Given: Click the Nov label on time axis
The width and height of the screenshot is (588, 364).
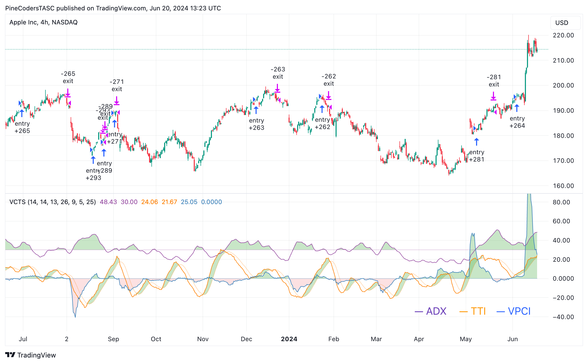Looking at the screenshot, I should click(203, 339).
